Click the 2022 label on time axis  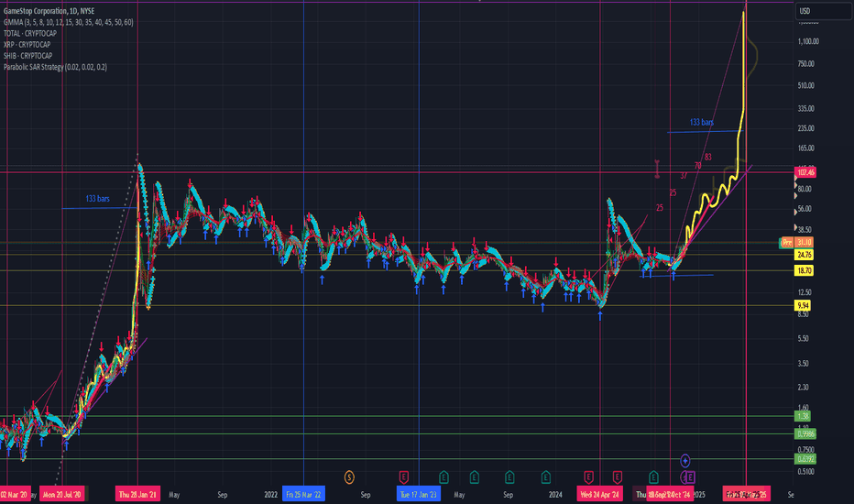click(x=270, y=495)
